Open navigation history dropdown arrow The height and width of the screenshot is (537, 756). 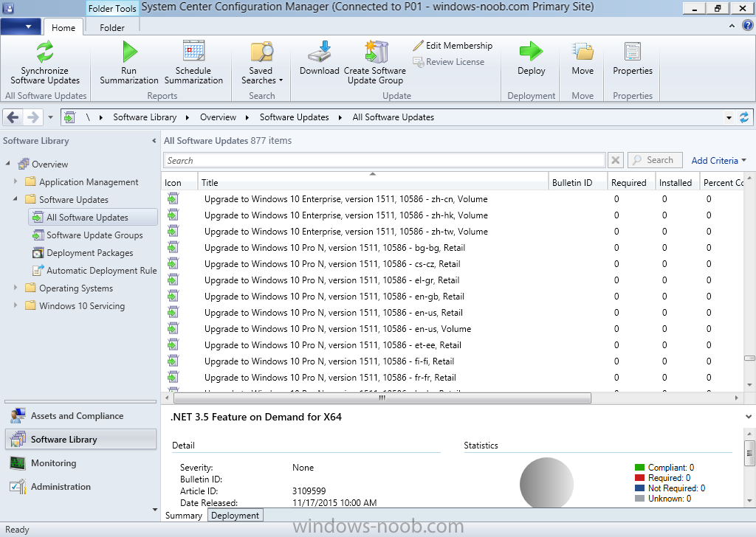50,117
